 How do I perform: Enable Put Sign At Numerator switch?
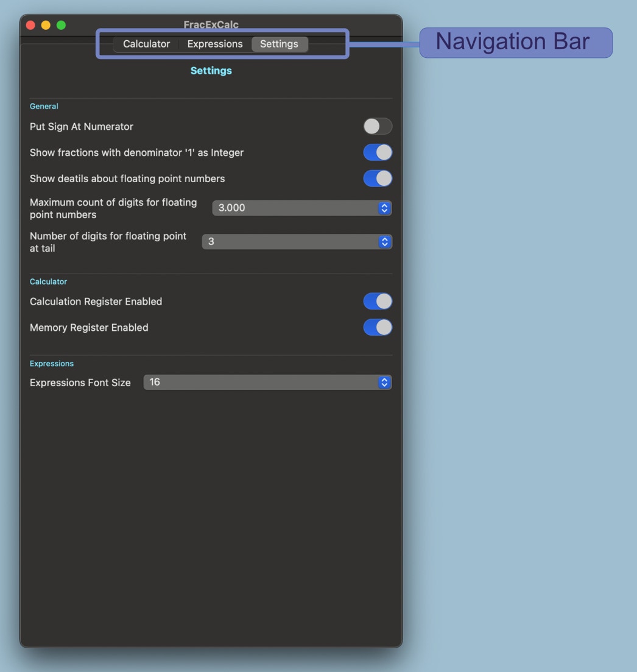pos(378,126)
